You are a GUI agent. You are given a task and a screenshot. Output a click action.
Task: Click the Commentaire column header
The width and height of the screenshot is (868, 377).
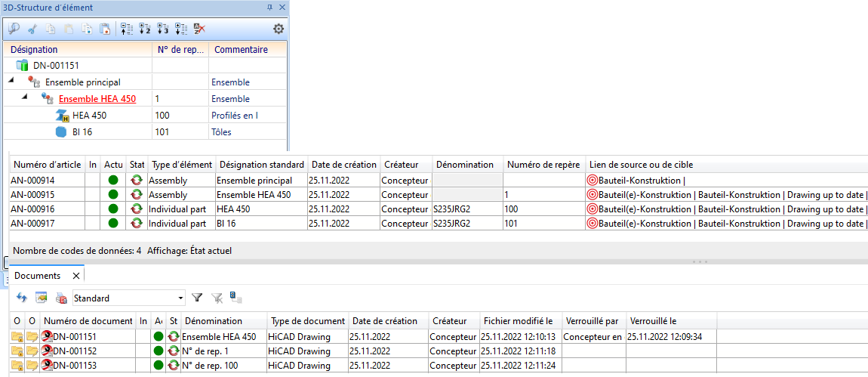coord(248,49)
